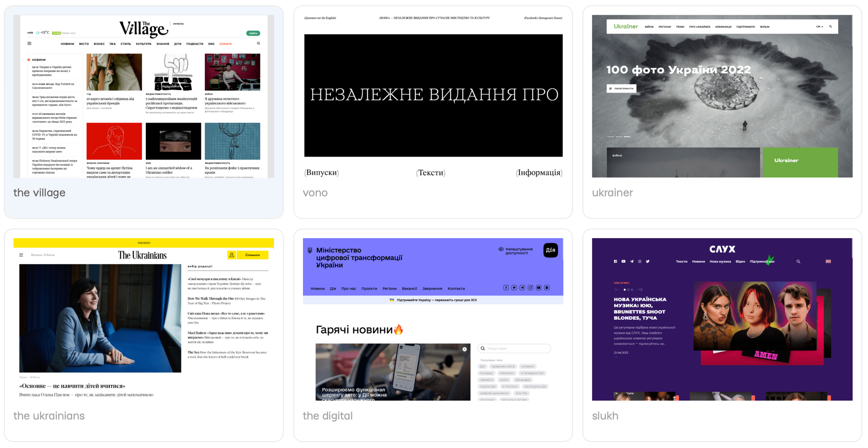
Task: Open ВІЙНА in Ukraïner menu
Action: pyautogui.click(x=649, y=27)
